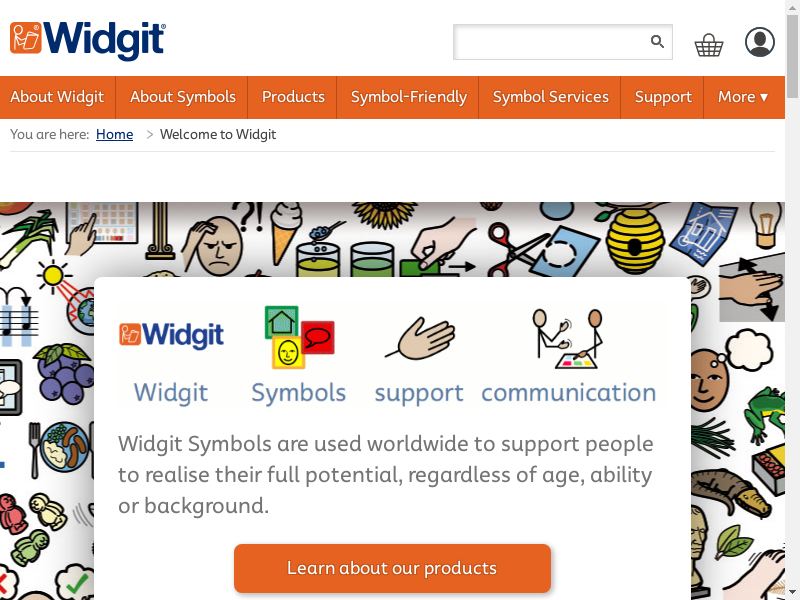Click the Home breadcrumb link
Viewport: 800px width, 600px height.
(x=114, y=134)
